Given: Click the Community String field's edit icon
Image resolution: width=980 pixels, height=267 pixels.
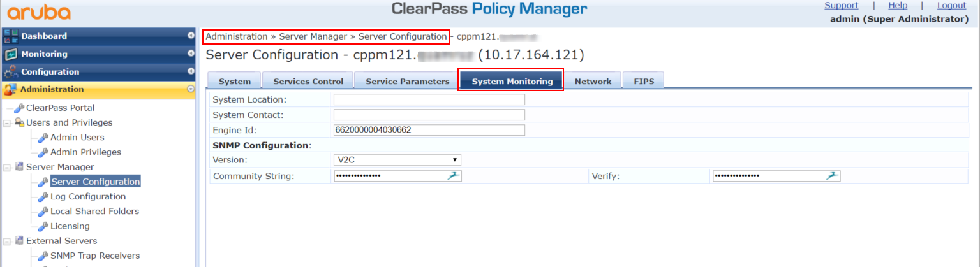Looking at the screenshot, I should click(x=454, y=176).
